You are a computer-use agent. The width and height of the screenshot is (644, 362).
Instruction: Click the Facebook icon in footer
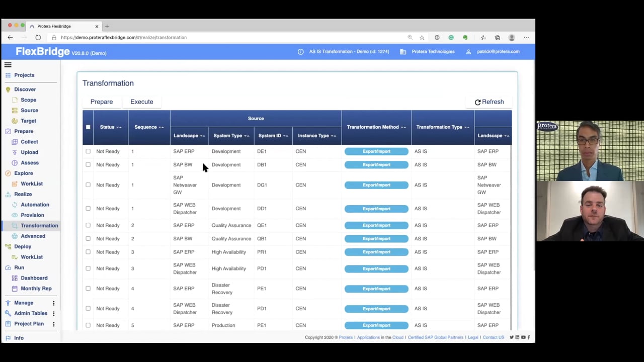(529, 337)
